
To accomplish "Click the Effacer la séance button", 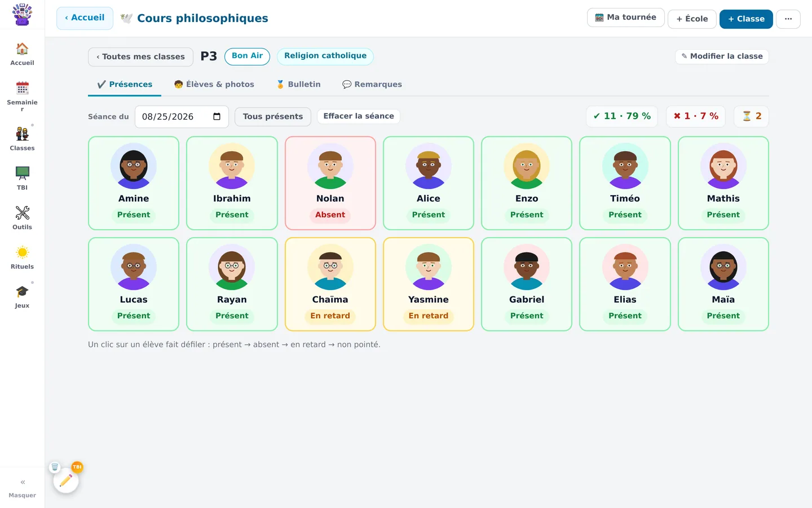I will [x=359, y=116].
